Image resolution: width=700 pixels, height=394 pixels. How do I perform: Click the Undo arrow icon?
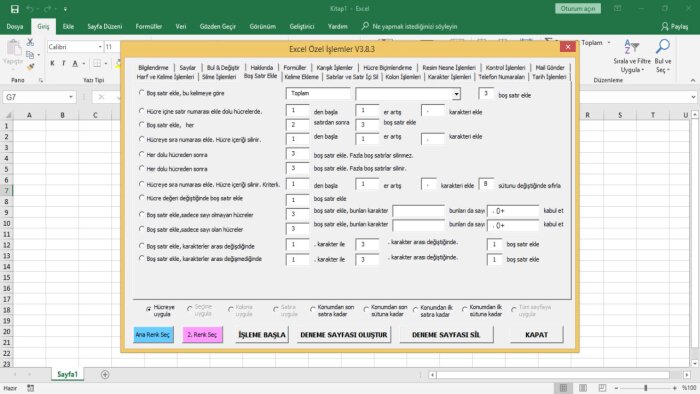pyautogui.click(x=29, y=9)
